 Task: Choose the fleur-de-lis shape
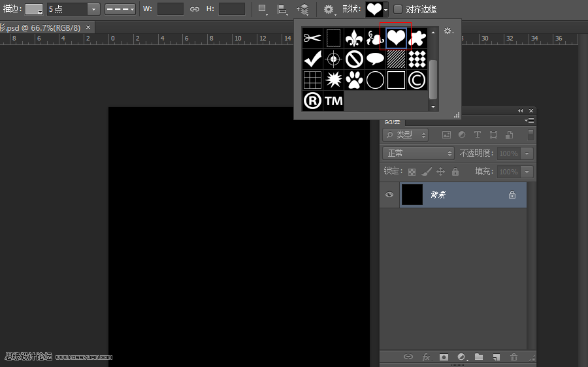tap(354, 38)
